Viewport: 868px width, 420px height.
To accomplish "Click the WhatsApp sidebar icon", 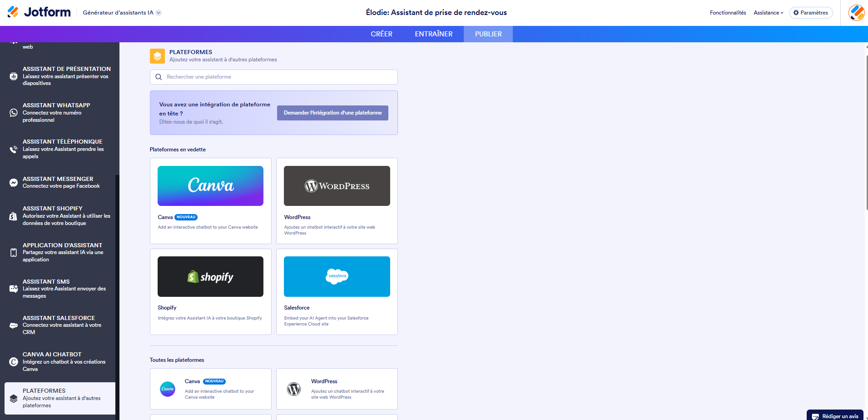I will (14, 113).
